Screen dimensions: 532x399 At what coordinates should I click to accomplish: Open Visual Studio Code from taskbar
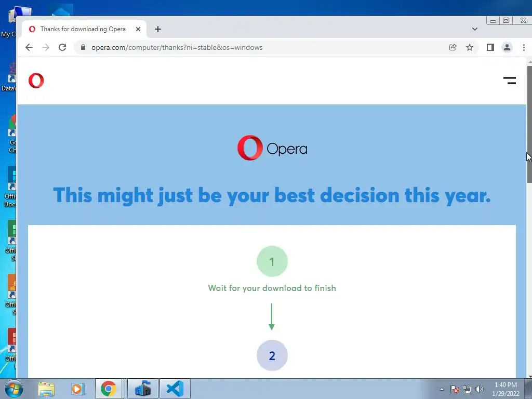[175, 389]
